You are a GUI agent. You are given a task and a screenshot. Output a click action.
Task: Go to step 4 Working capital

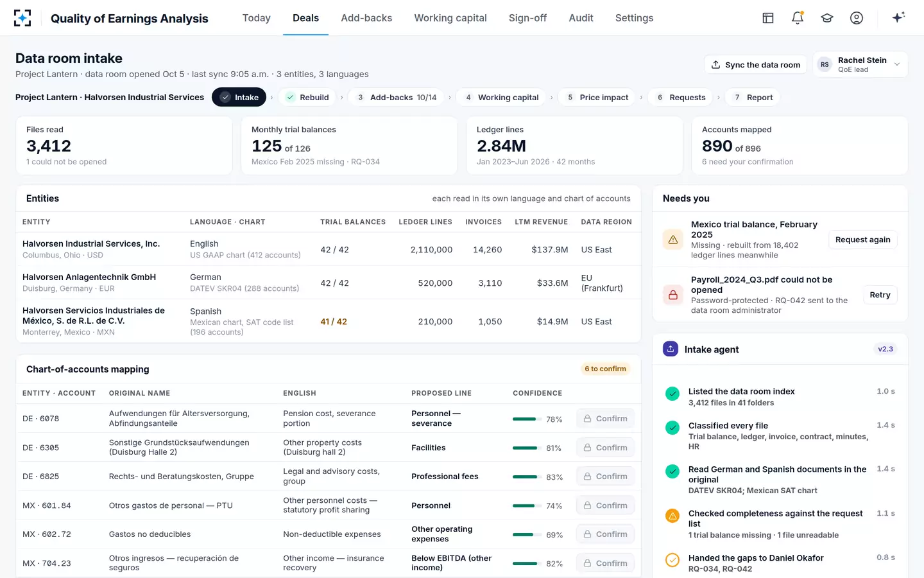click(501, 97)
